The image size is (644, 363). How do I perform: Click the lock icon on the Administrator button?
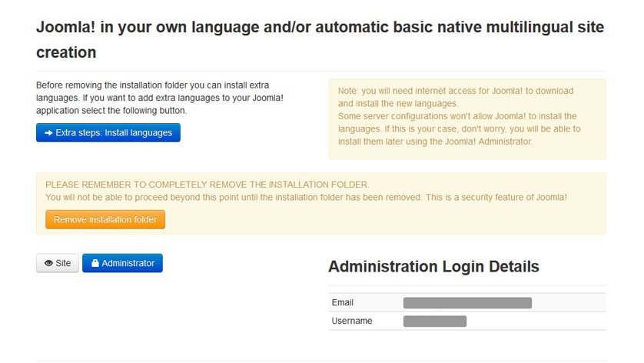(95, 264)
